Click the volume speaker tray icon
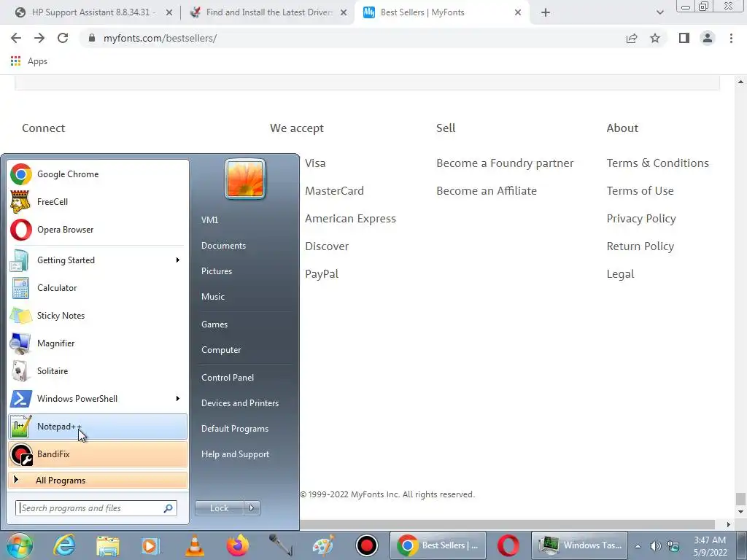Viewport: 747px width, 560px height. click(656, 546)
